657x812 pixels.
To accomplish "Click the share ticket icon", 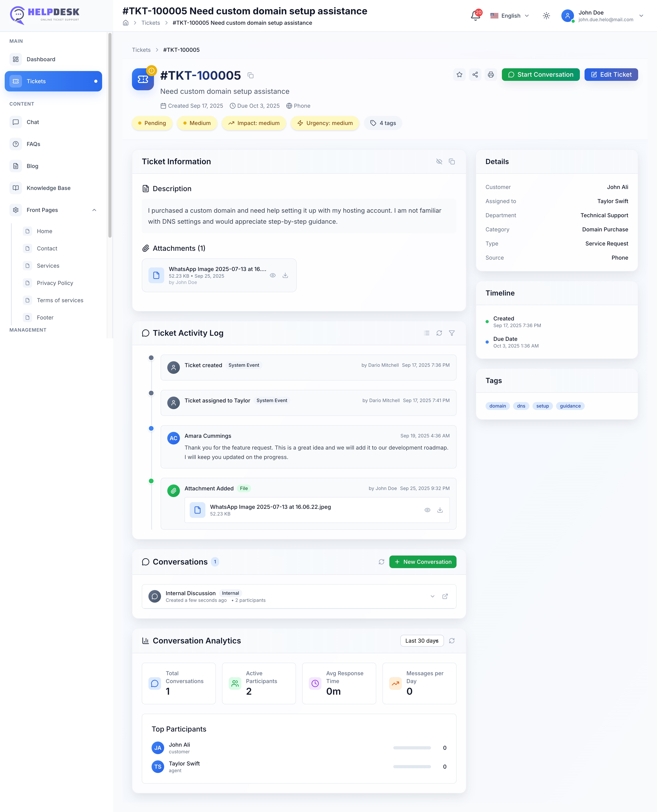I will coord(475,75).
